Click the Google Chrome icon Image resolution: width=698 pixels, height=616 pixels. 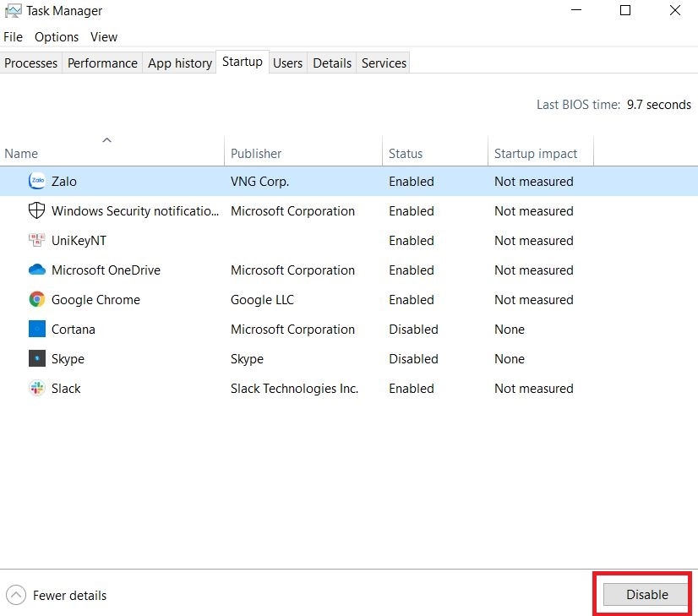(x=37, y=300)
